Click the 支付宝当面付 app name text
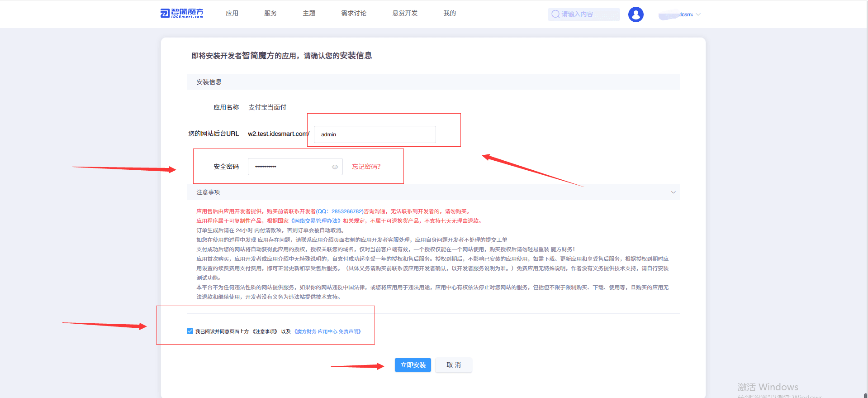 point(267,107)
